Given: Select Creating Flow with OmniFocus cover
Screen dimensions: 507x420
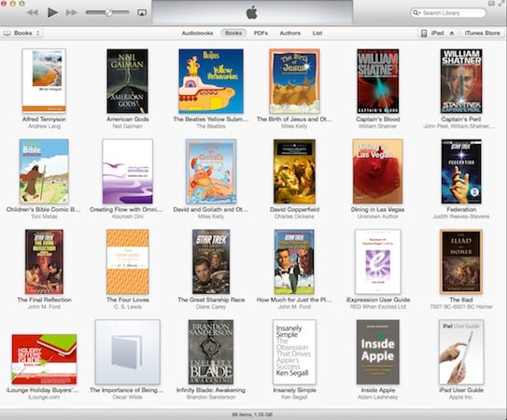Looking at the screenshot, I should click(x=127, y=171).
